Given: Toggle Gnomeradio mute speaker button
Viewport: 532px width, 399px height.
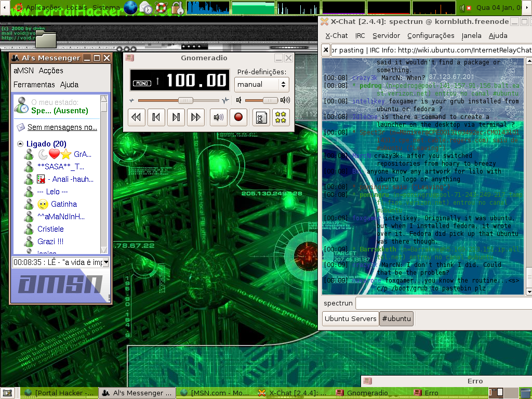Looking at the screenshot, I should (219, 117).
